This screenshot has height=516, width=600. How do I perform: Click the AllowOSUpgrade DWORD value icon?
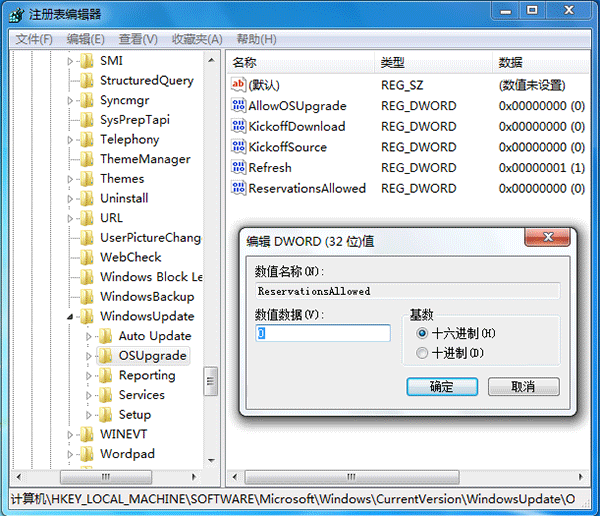[238, 105]
